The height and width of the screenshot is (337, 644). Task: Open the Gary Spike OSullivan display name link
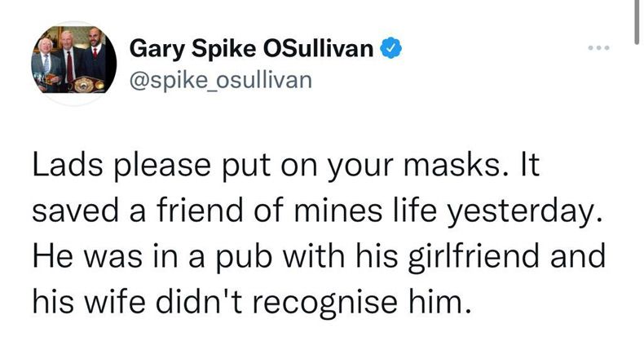pyautogui.click(x=254, y=51)
